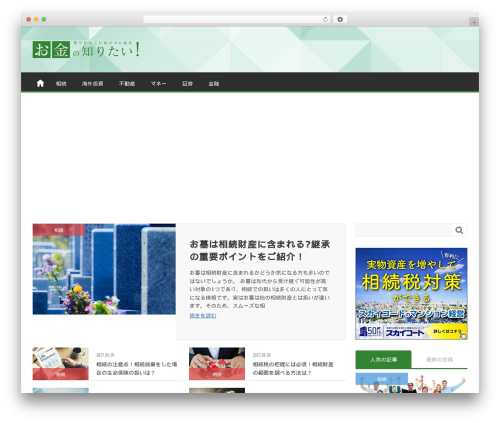Open featured article お墓は相続財産に含まれる title

[259, 250]
